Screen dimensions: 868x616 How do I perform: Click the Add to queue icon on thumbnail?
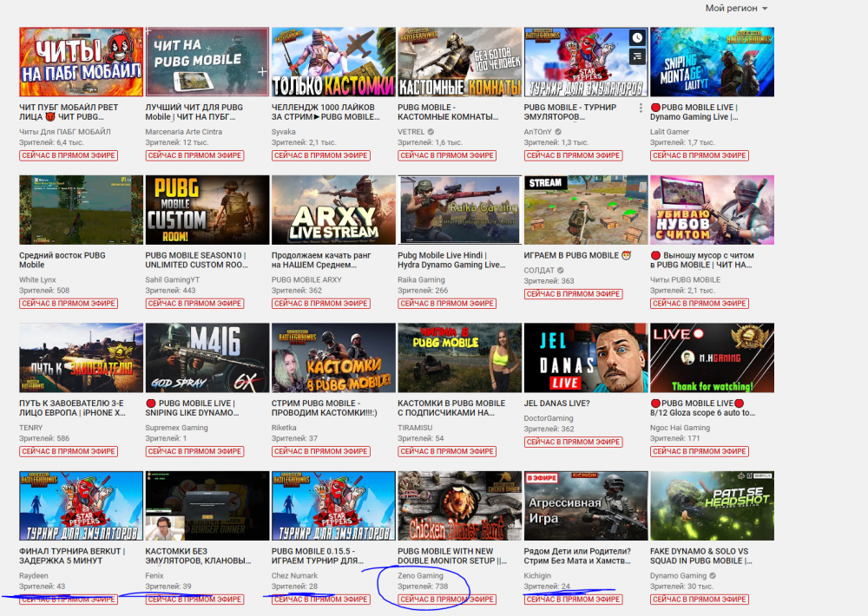[x=637, y=56]
